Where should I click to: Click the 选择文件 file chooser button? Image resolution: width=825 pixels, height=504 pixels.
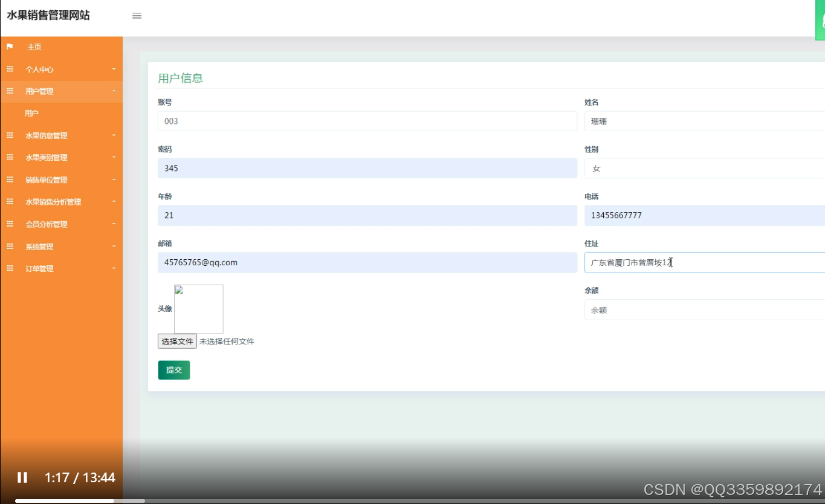coord(177,341)
